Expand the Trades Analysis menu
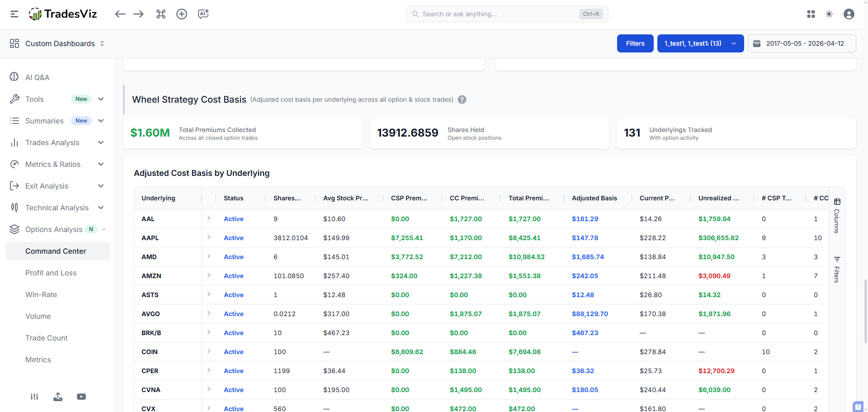 (57, 142)
